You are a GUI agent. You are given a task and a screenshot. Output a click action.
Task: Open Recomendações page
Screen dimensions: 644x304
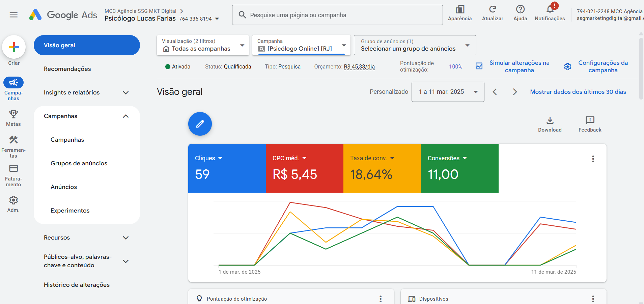[x=67, y=69]
